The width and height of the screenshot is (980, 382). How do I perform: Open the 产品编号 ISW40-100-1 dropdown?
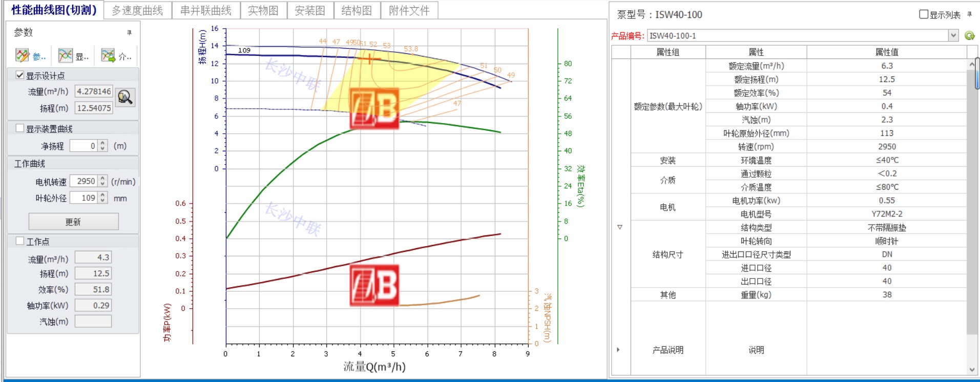pyautogui.click(x=953, y=35)
